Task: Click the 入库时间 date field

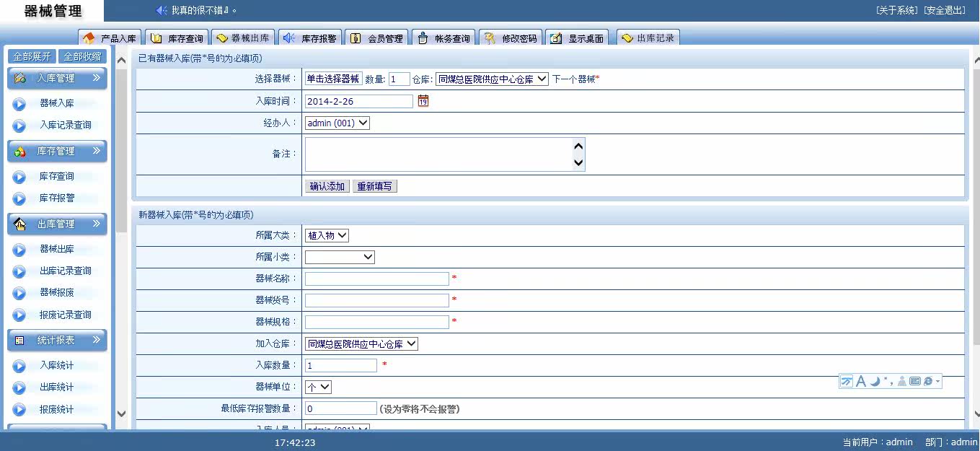Action: tap(359, 102)
